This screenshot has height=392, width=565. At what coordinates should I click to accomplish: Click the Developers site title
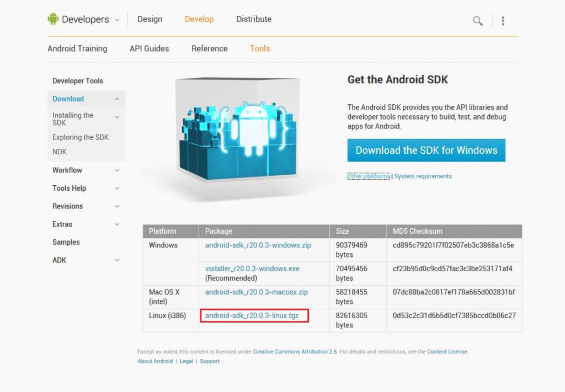[x=86, y=19]
